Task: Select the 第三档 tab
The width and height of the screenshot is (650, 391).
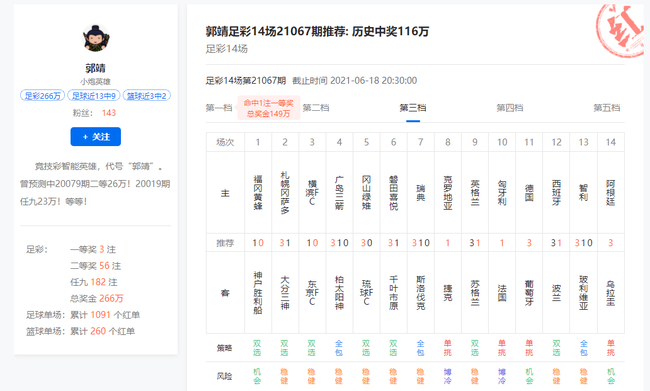Action: click(413, 108)
